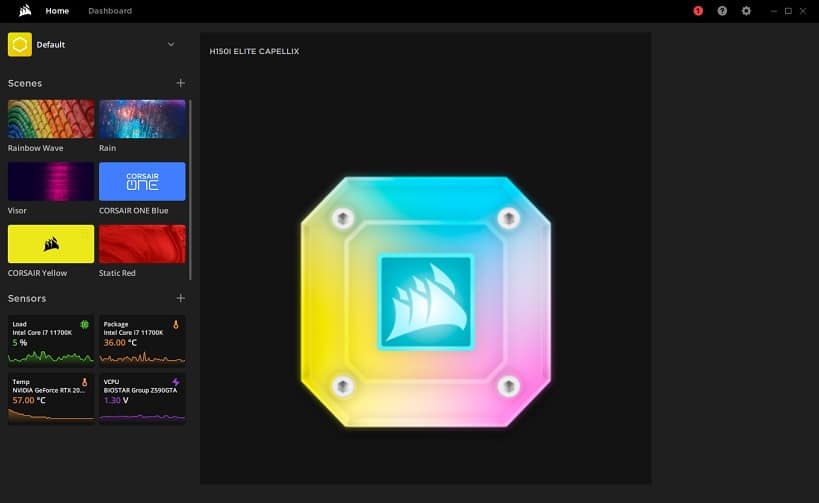
Task: Open the help question mark icon
Action: tap(722, 11)
